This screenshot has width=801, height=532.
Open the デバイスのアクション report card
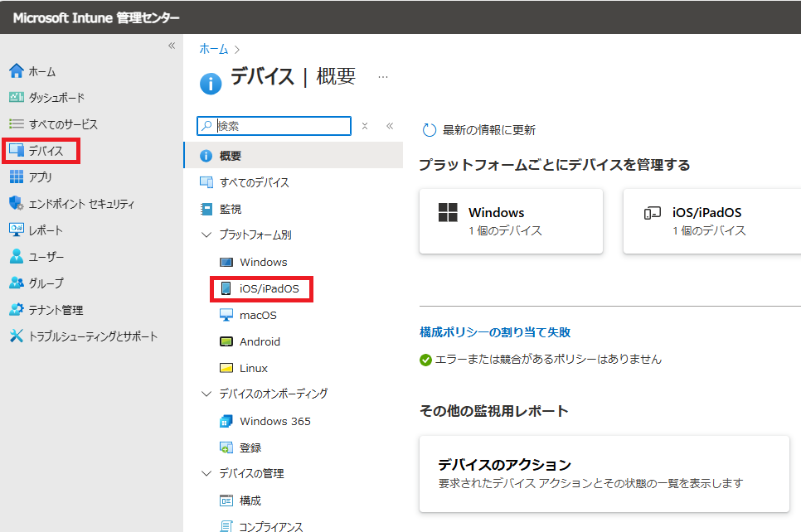[604, 474]
